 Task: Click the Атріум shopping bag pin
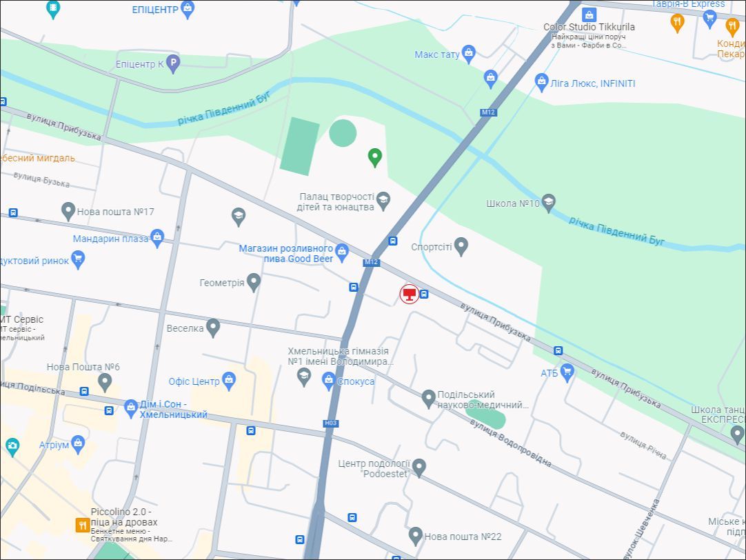pos(78,444)
